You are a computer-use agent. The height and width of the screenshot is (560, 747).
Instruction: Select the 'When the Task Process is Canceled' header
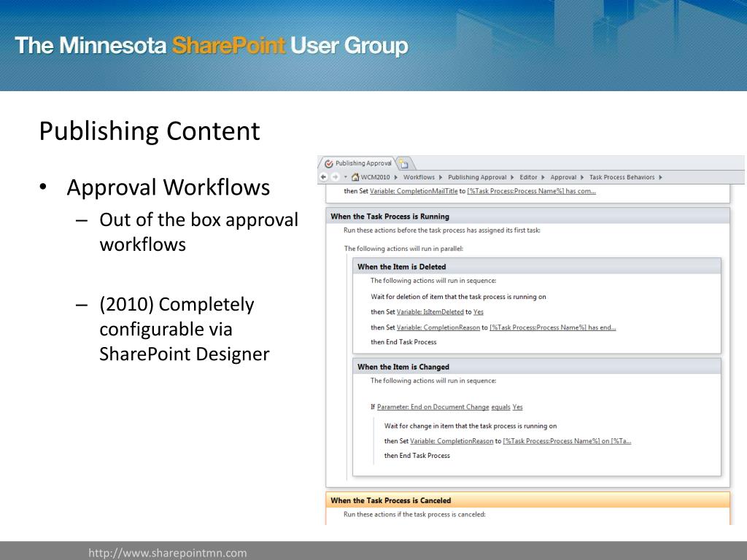click(528, 500)
